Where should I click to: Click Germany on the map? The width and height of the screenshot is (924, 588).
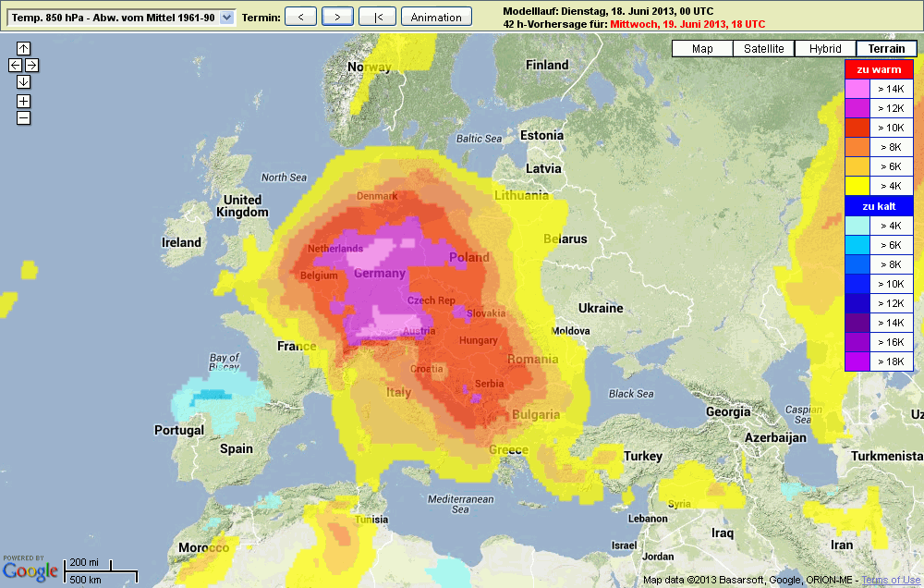(x=380, y=274)
